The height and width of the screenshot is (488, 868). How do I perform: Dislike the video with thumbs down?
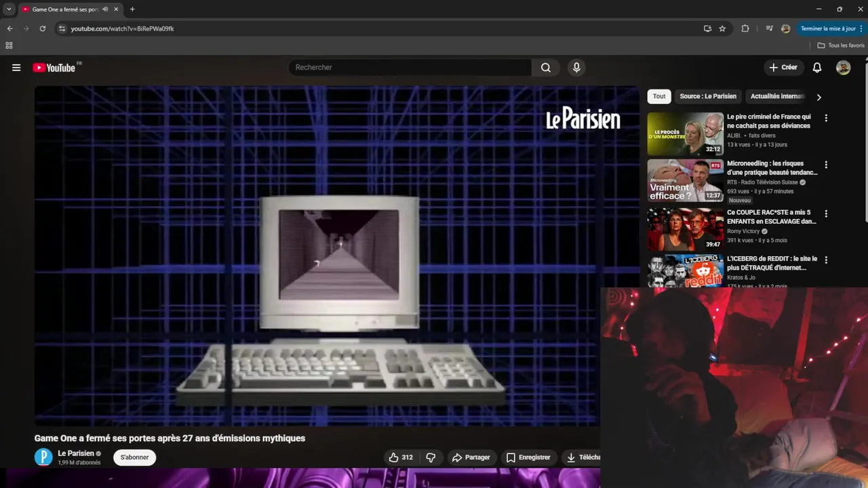tap(431, 457)
